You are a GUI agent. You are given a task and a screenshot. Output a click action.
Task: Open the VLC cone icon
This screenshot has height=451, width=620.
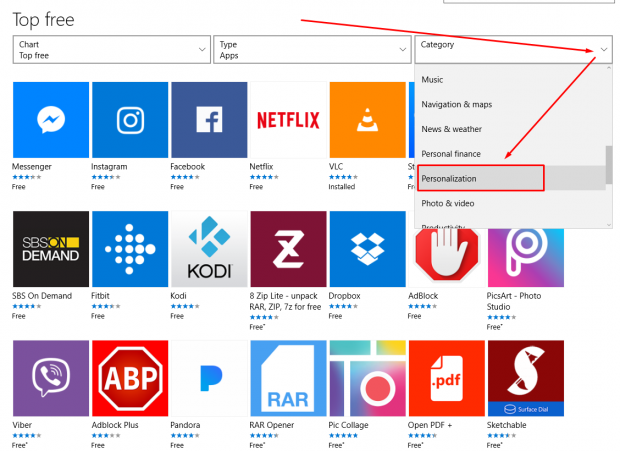coord(366,120)
